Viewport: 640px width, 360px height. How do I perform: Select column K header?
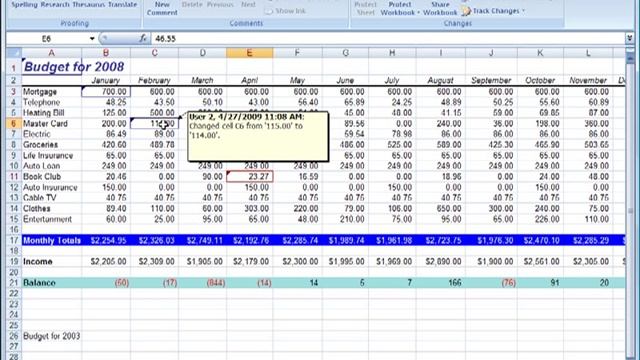point(540,53)
